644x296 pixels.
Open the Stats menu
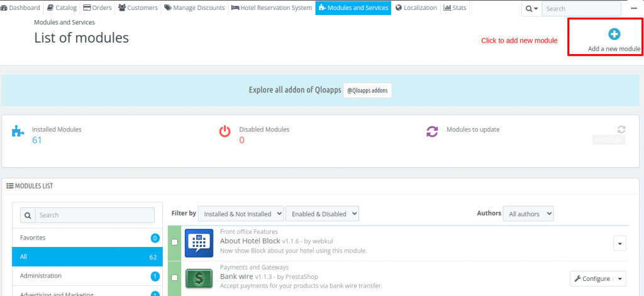tap(455, 8)
